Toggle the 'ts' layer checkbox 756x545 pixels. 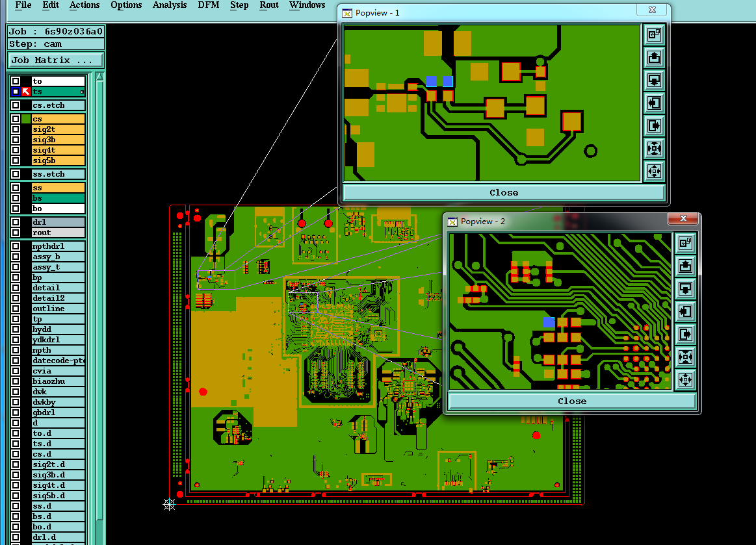click(x=16, y=92)
